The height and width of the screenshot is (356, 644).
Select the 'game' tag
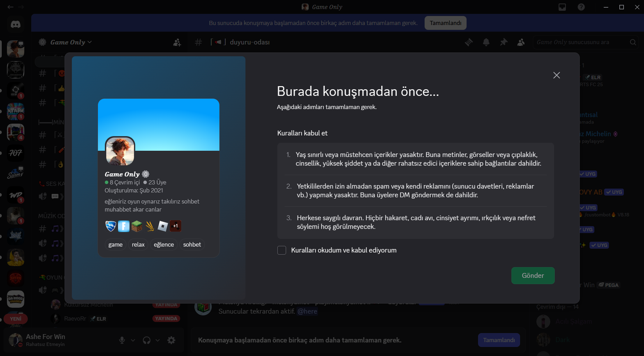click(115, 245)
